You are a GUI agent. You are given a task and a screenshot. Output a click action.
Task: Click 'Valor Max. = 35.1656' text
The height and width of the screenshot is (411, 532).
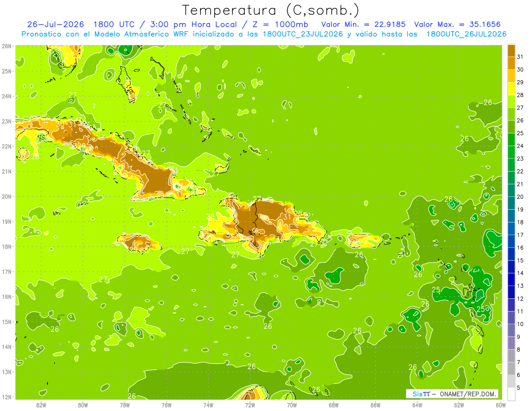point(458,24)
